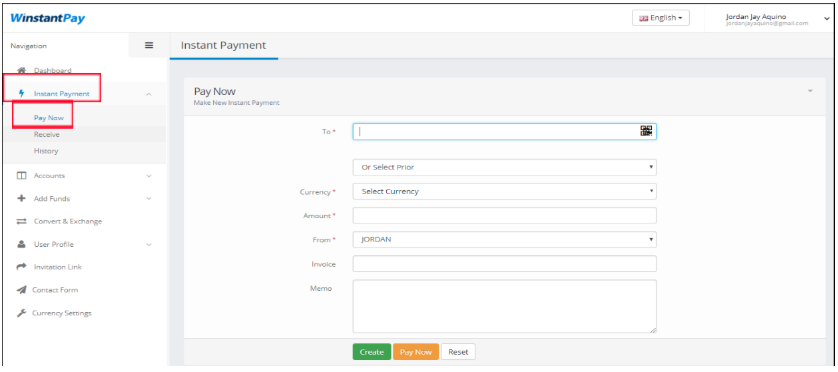Image resolution: width=838 pixels, height=372 pixels.
Task: Click into the Amount input field
Action: pyautogui.click(x=505, y=215)
